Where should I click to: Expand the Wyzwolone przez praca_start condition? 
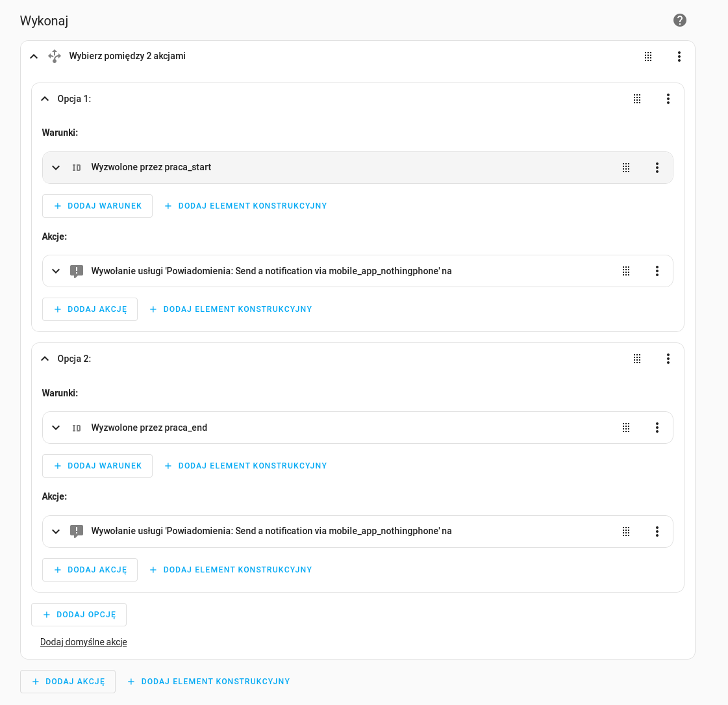(x=56, y=168)
